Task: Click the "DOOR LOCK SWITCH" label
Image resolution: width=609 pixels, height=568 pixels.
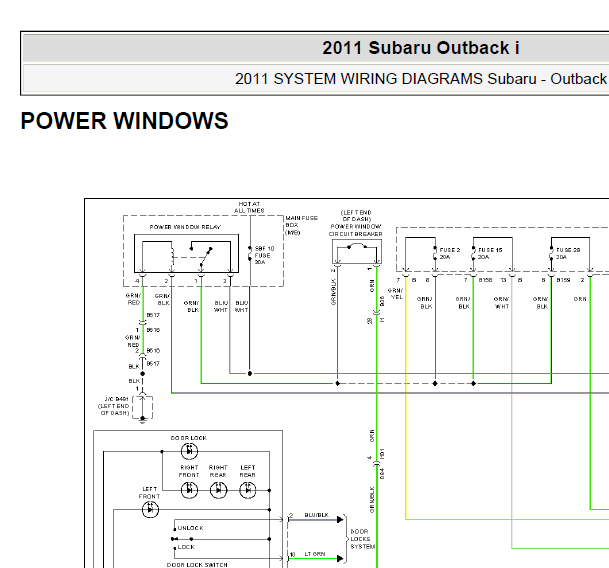Action: pos(197,565)
